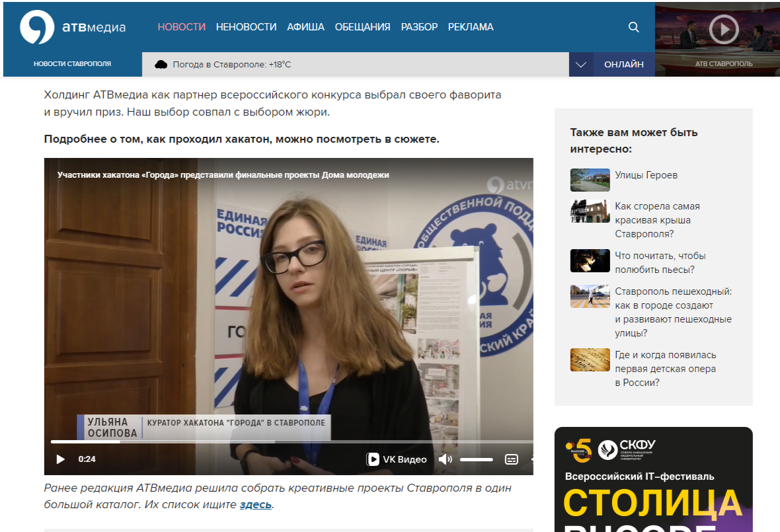Toggle subtitles icon in video player
The image size is (780, 532).
[x=512, y=459]
